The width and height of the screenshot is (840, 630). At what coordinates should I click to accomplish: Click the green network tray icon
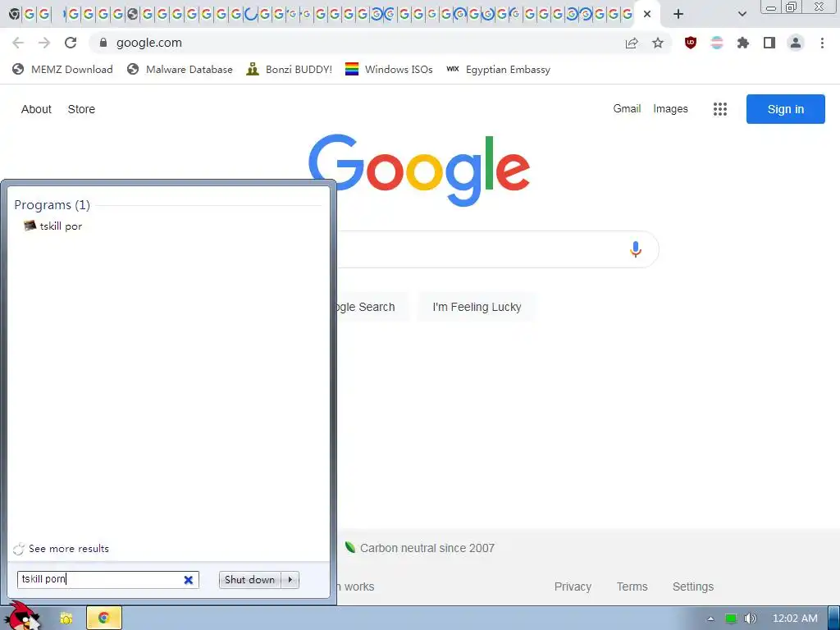[731, 619]
